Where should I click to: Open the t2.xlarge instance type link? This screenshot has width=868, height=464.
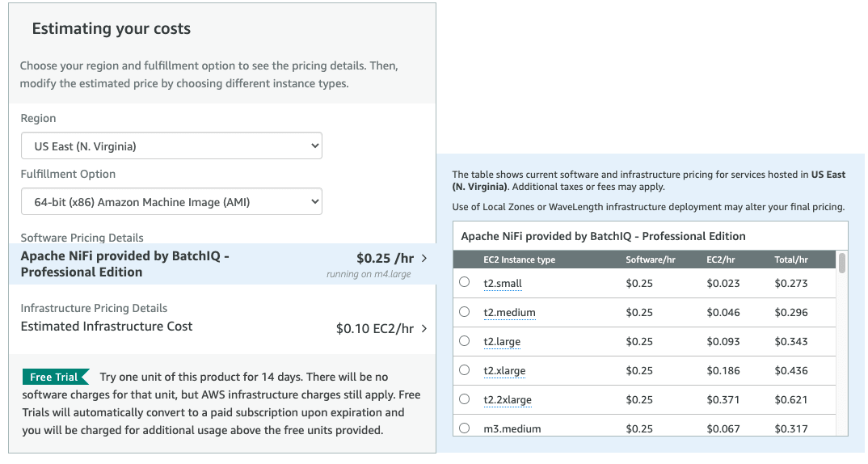point(504,371)
